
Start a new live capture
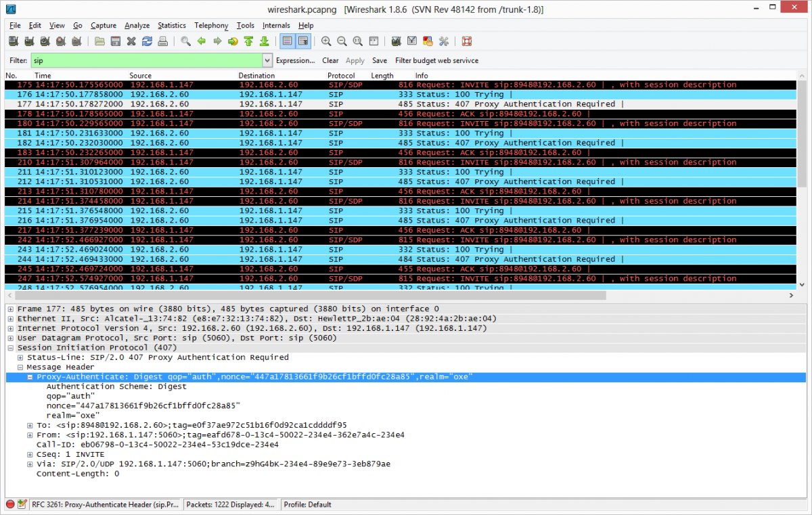[x=45, y=41]
